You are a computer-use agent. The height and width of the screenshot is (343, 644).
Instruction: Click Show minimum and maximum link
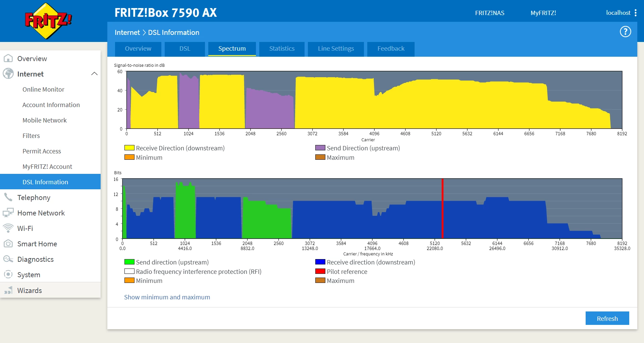167,297
